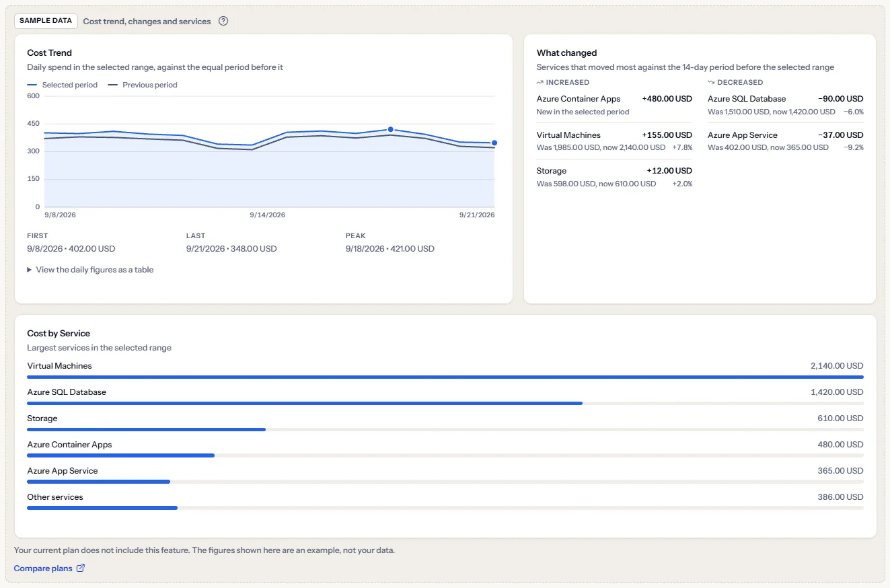The width and height of the screenshot is (890, 588).
Task: Click PEAK value 9/18/2026 • 421.00 USD
Action: pyautogui.click(x=390, y=249)
